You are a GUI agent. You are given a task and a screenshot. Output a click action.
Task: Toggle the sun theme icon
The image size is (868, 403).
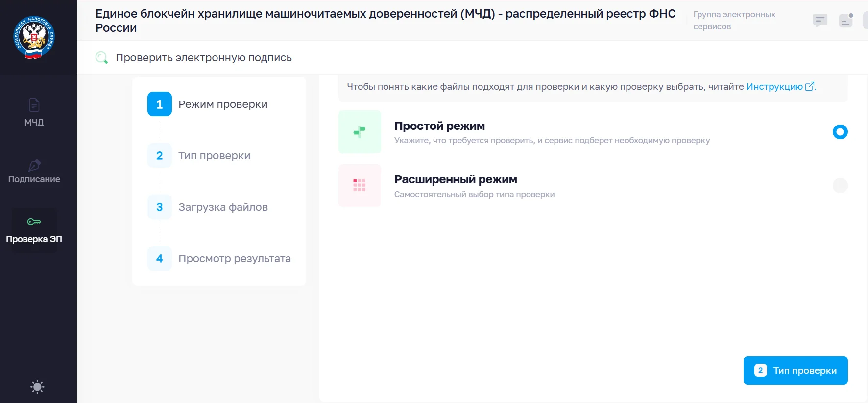click(37, 387)
